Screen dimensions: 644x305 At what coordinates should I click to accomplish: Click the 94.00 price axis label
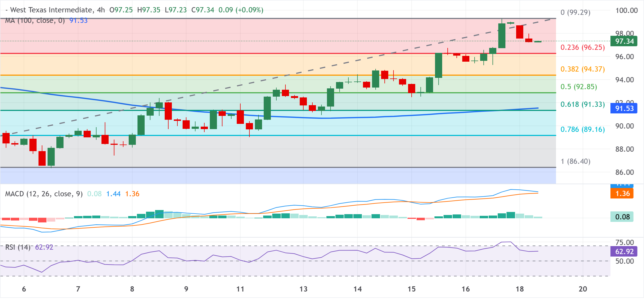624,80
